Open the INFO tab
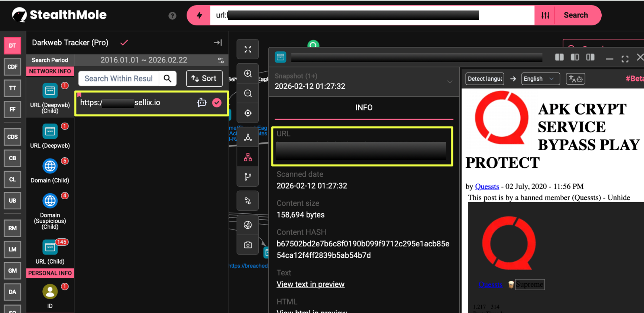This screenshot has height=313, width=644. [x=364, y=108]
